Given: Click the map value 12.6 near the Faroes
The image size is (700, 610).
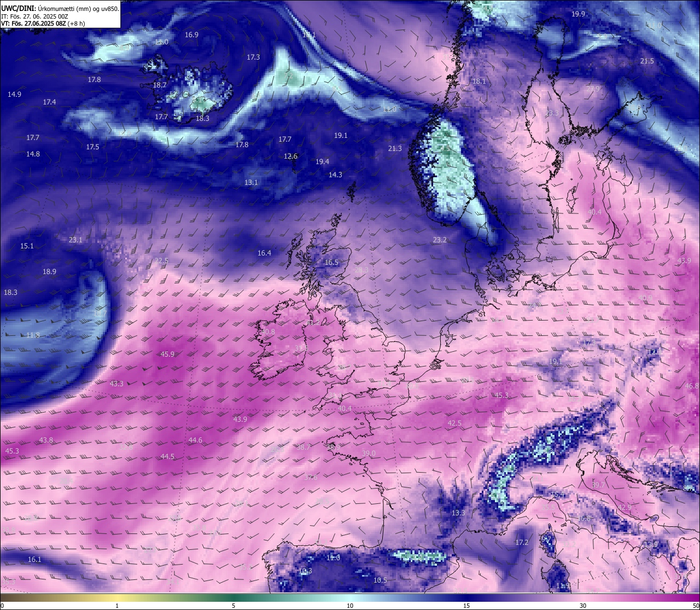Looking at the screenshot, I should (290, 156).
